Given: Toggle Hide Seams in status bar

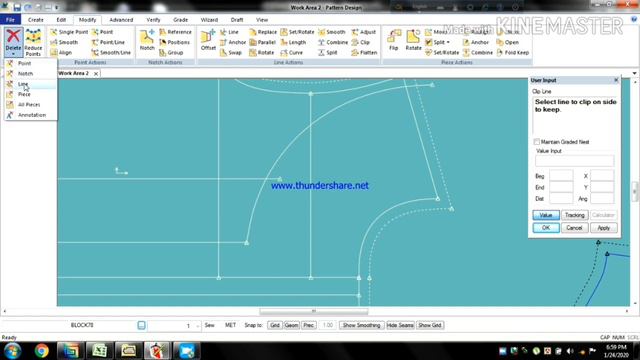Looking at the screenshot, I should point(400,325).
